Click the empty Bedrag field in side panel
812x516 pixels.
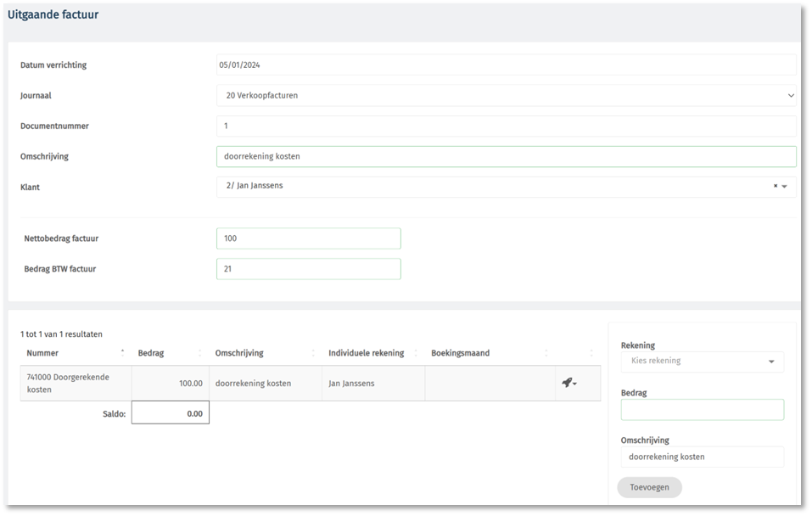703,409
